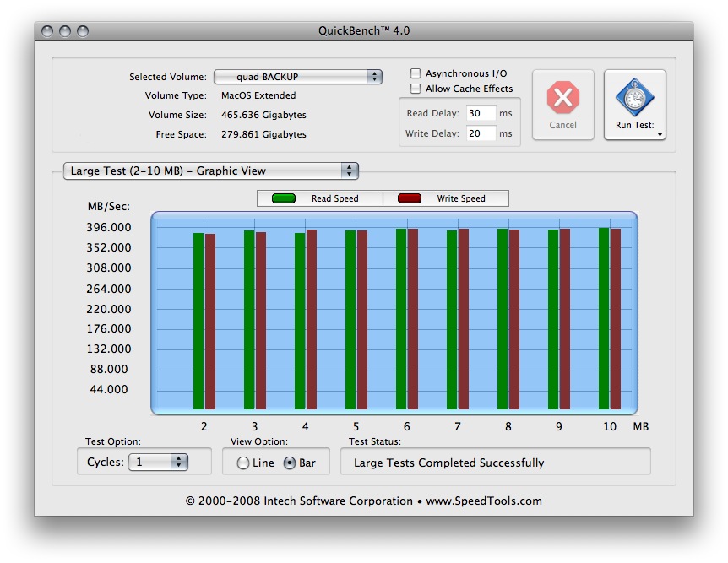Click the Large Tests Completed Successfully status

[449, 463]
